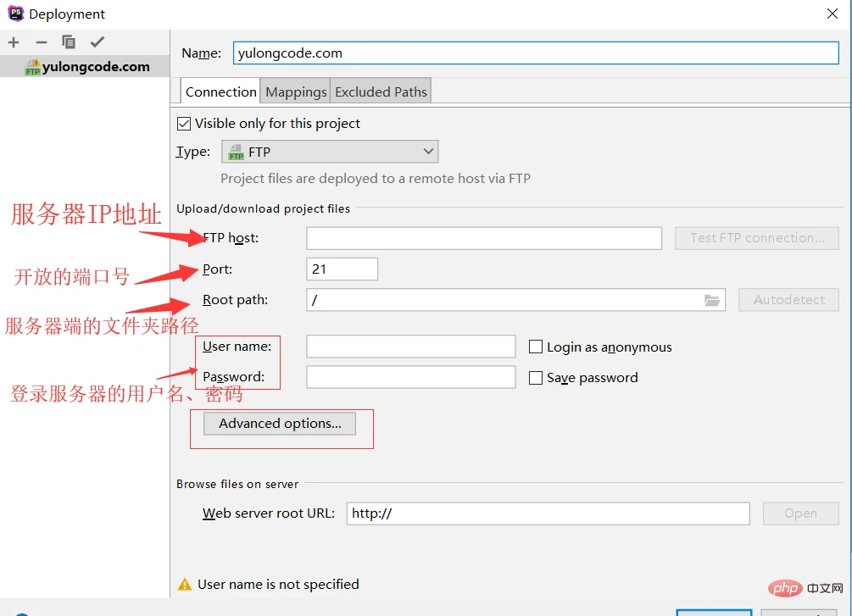
Task: Click the copy server icon
Action: [x=69, y=42]
